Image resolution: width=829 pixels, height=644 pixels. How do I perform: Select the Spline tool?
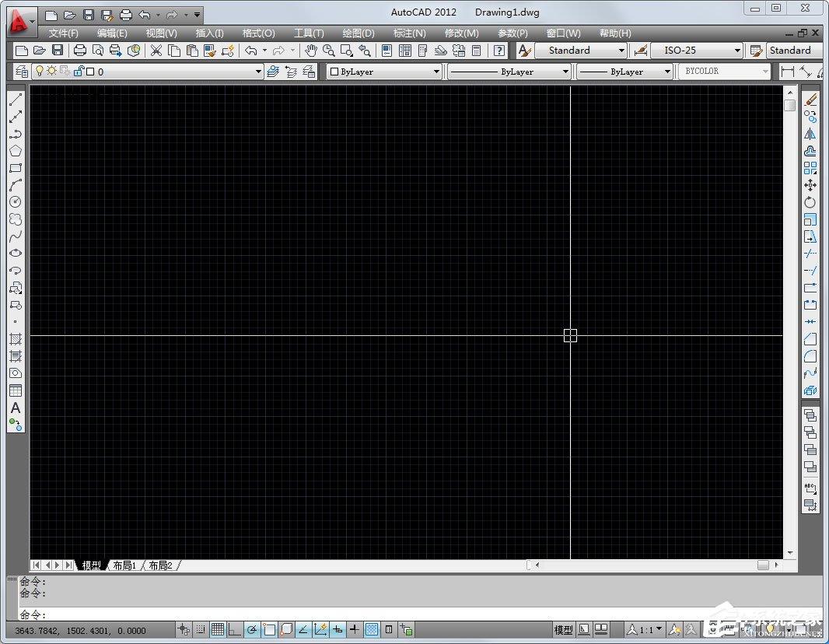pyautogui.click(x=16, y=236)
